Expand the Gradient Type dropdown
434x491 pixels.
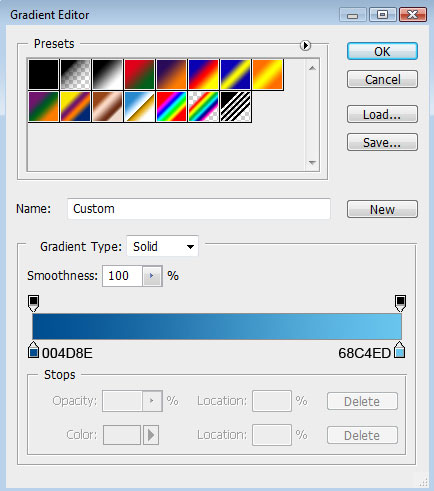point(163,247)
